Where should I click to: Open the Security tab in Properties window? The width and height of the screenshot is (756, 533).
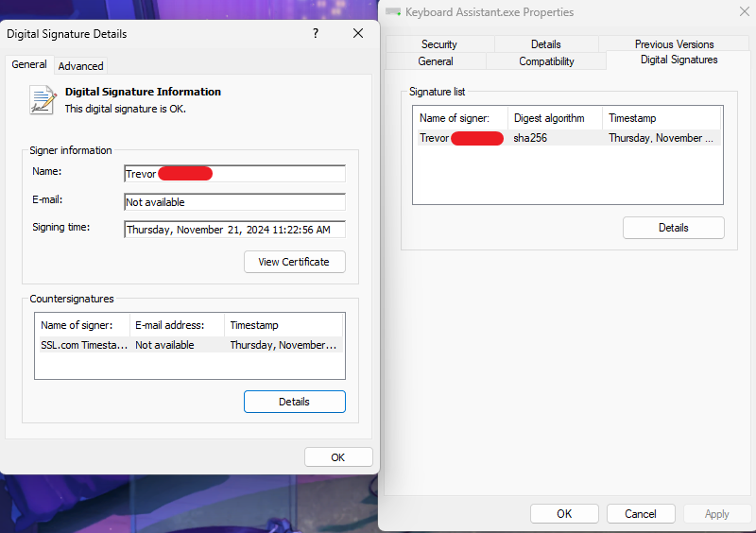pos(439,44)
